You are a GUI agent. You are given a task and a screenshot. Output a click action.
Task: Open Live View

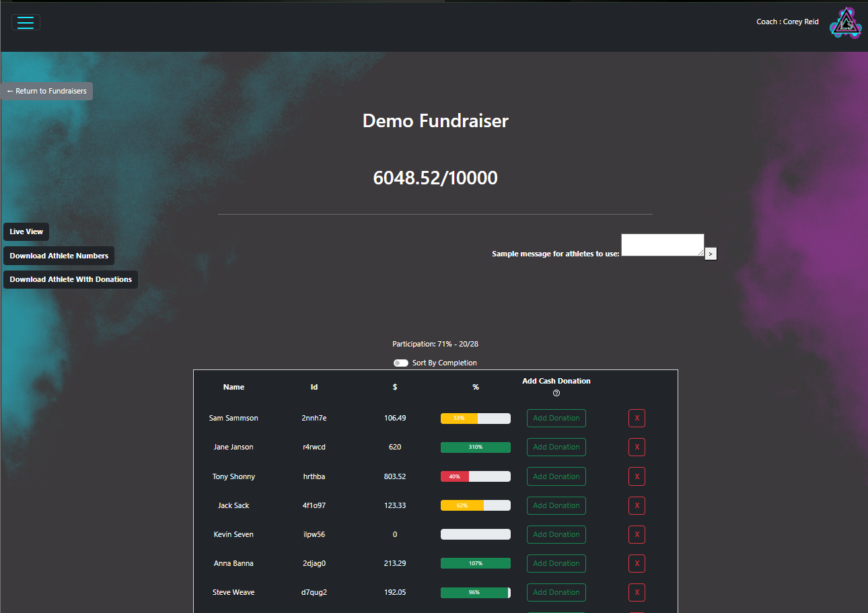point(26,231)
